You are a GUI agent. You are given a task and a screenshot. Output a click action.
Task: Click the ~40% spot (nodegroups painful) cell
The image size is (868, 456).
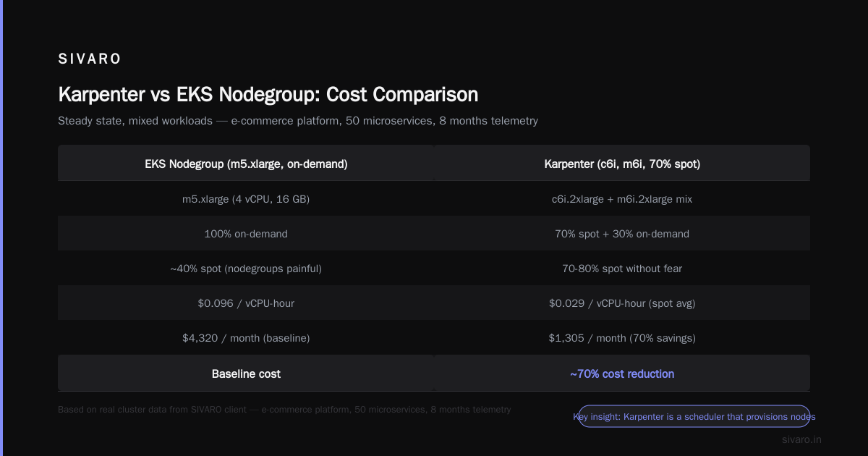246,268
